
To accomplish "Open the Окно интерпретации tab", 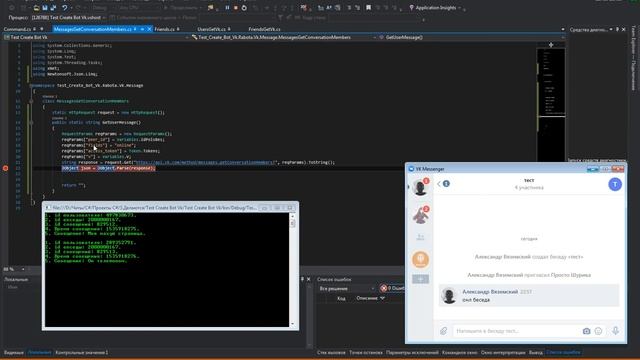I will pos(503,352).
